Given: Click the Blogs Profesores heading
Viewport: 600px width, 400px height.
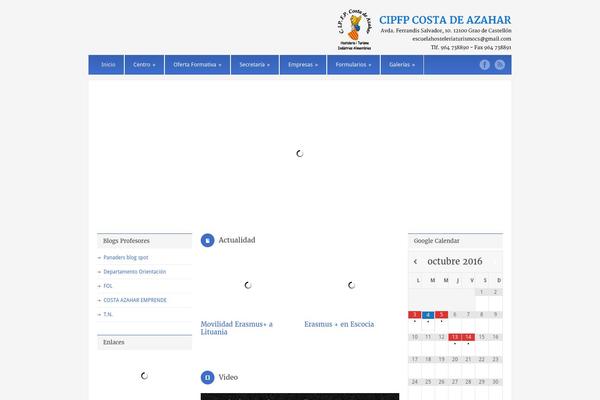Looking at the screenshot, I should 126,241.
